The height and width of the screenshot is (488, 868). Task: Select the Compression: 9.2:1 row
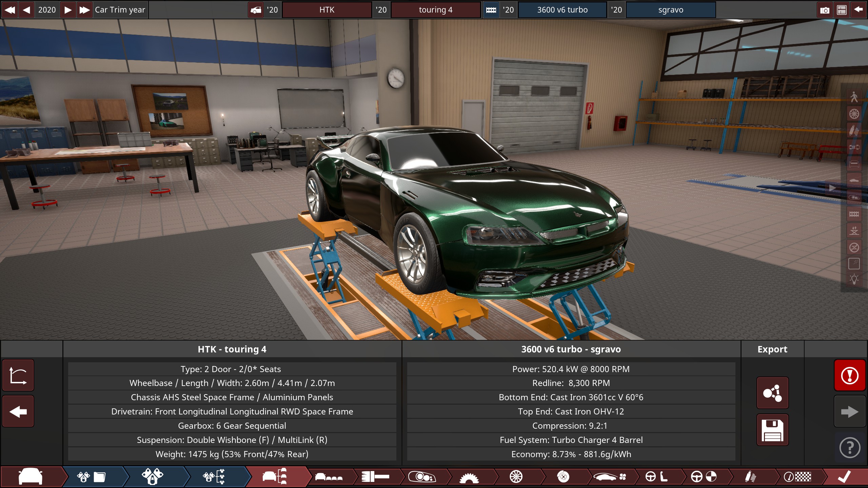[x=571, y=426]
